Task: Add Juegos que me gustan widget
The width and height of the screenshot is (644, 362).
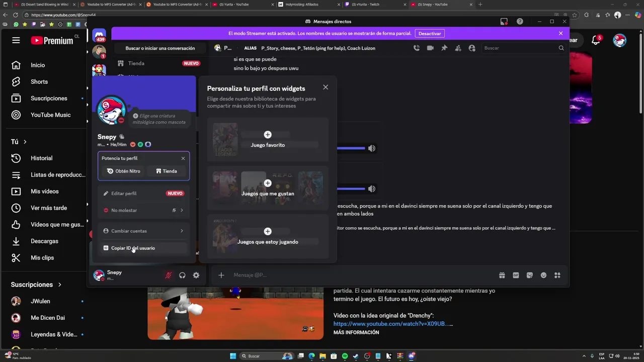Action: pyautogui.click(x=268, y=188)
